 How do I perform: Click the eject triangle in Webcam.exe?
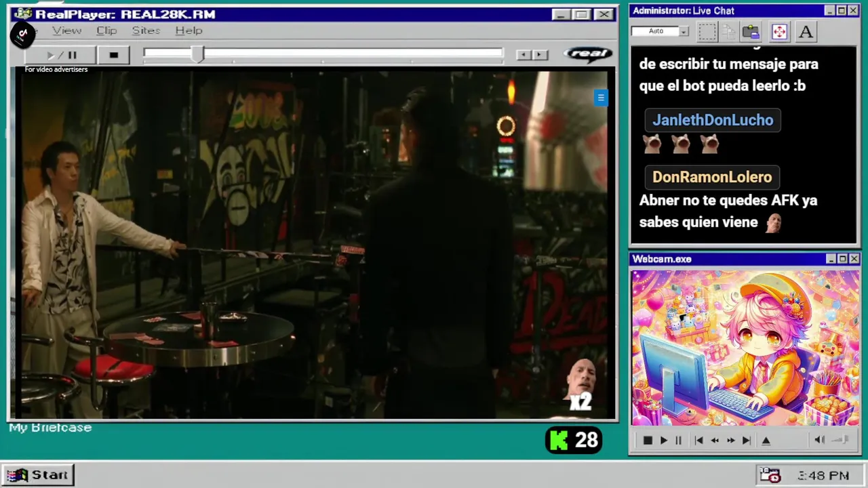[x=766, y=441]
